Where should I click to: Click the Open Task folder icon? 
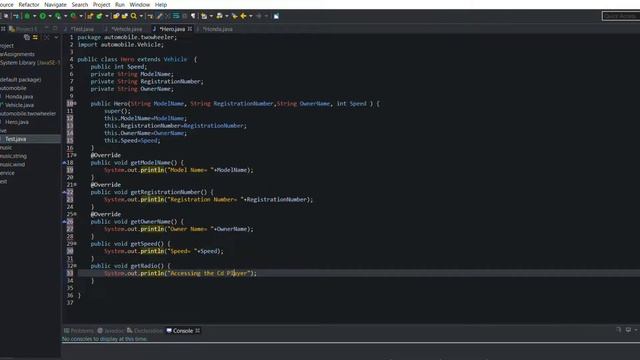click(x=125, y=16)
